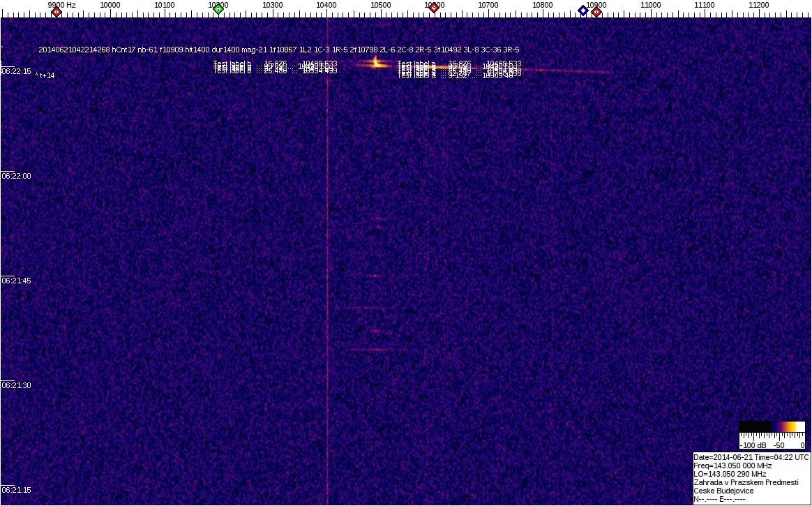
Task: Click the Zahrada v Prazskem Predmesti text
Action: 746,483
